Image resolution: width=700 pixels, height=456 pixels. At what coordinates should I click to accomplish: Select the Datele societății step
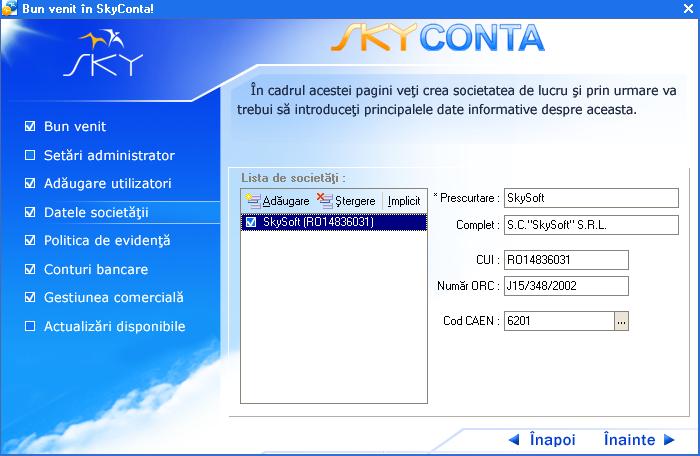click(96, 212)
